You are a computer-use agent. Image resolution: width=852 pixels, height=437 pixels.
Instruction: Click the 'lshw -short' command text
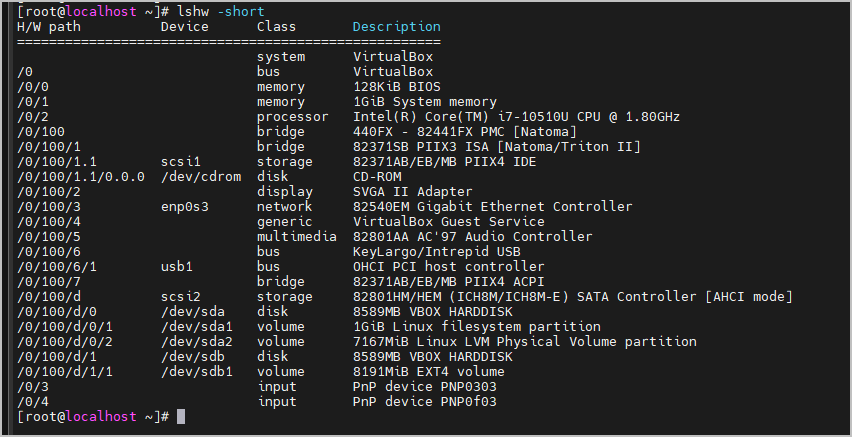[x=221, y=11]
